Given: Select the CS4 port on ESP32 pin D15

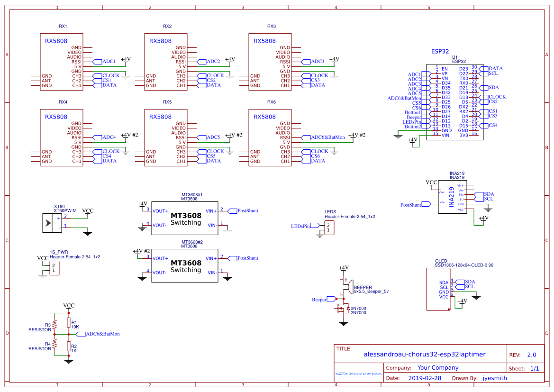Looking at the screenshot, I should pyautogui.click(x=489, y=125).
